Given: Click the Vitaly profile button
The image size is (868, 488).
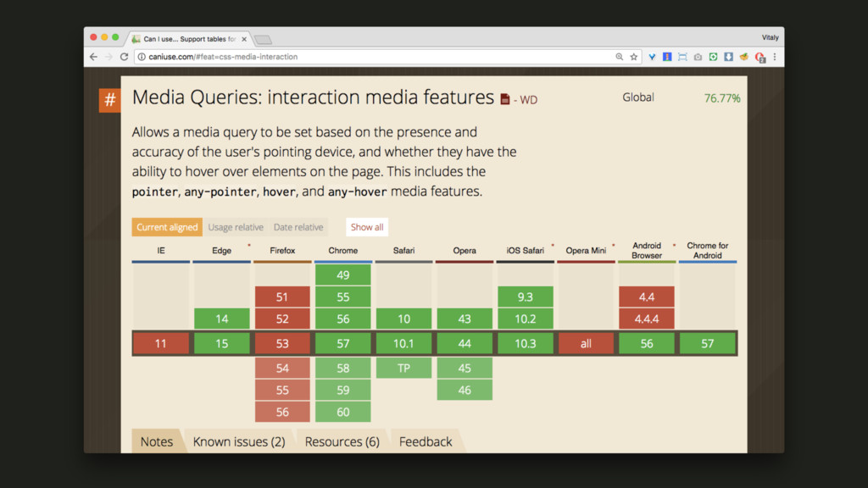Looking at the screenshot, I should tap(770, 37).
